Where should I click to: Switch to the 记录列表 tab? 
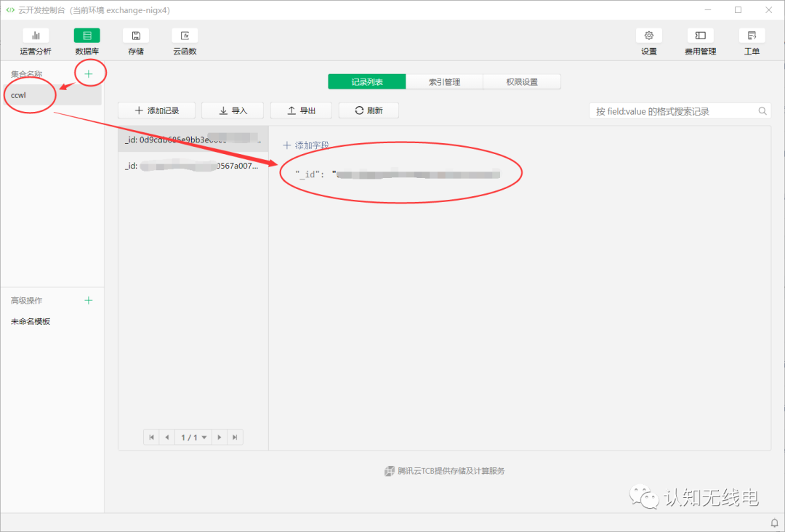[367, 81]
